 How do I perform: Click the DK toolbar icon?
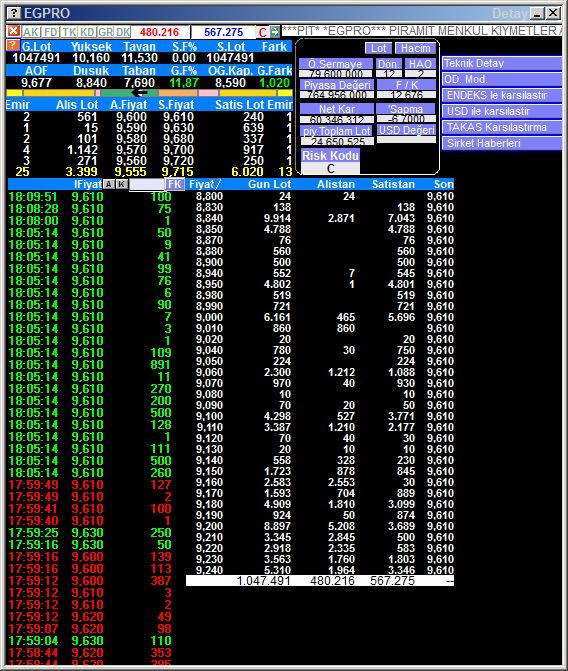pos(123,32)
